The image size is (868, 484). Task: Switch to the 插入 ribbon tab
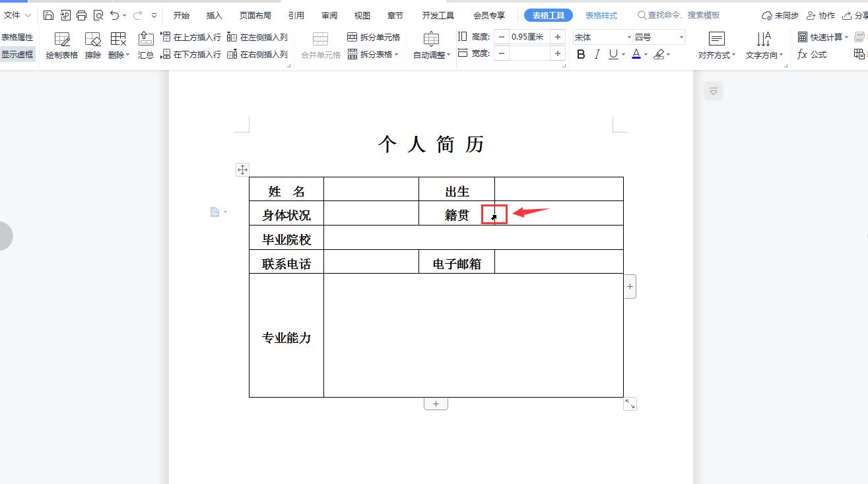[215, 15]
